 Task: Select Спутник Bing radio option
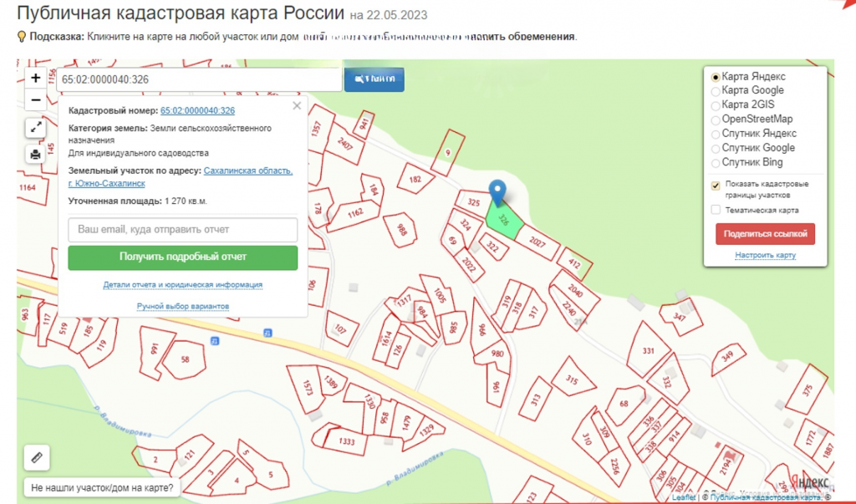coord(716,163)
